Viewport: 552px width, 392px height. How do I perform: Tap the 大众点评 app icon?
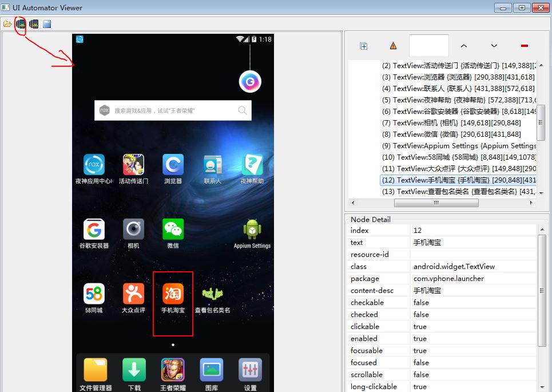[133, 294]
